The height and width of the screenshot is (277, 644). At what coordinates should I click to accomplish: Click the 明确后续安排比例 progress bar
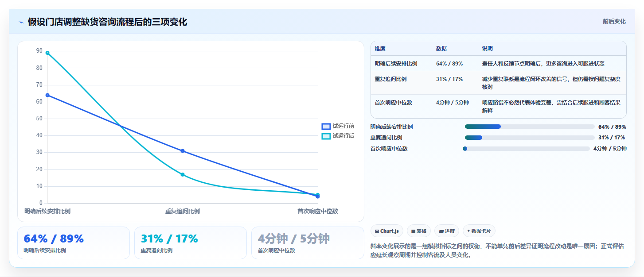(x=530, y=127)
